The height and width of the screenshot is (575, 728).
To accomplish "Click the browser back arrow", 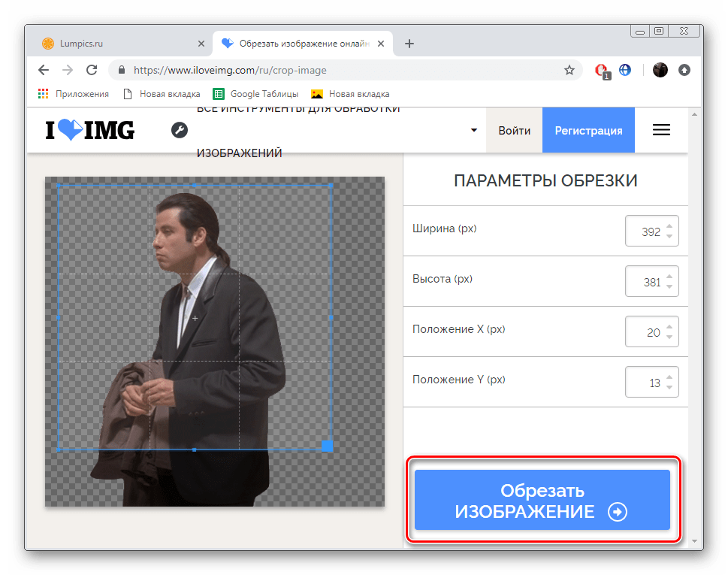I will pyautogui.click(x=43, y=70).
